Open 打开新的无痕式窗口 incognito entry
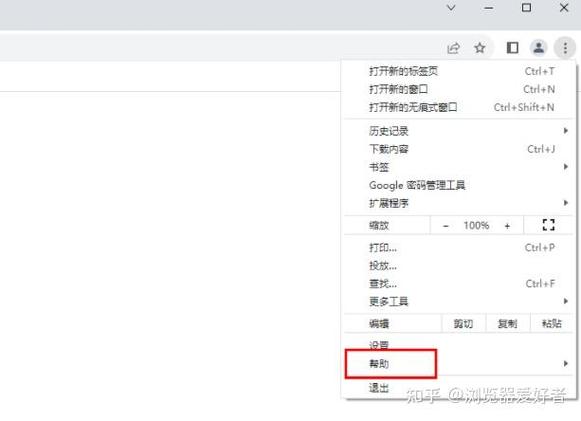 coord(459,107)
